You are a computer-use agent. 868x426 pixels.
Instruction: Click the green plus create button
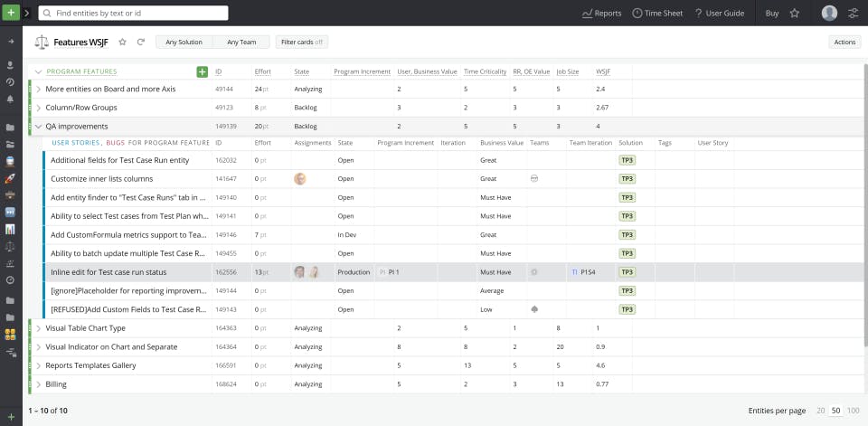(11, 13)
